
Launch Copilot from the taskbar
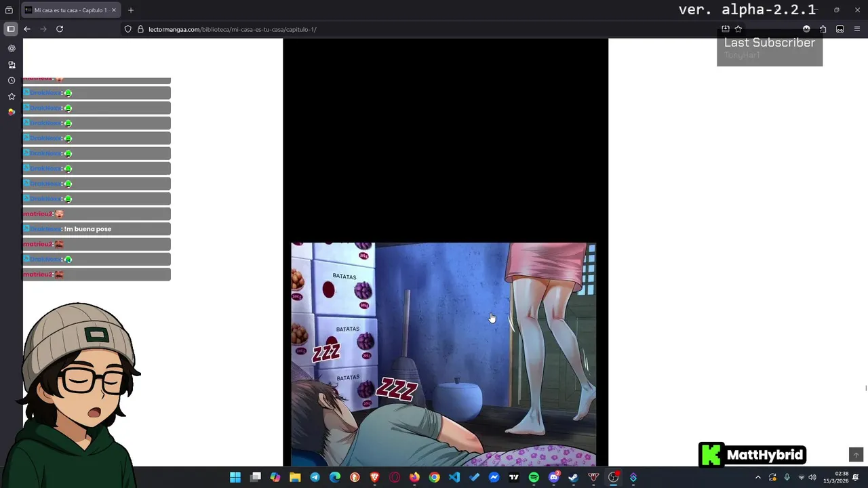tap(275, 477)
